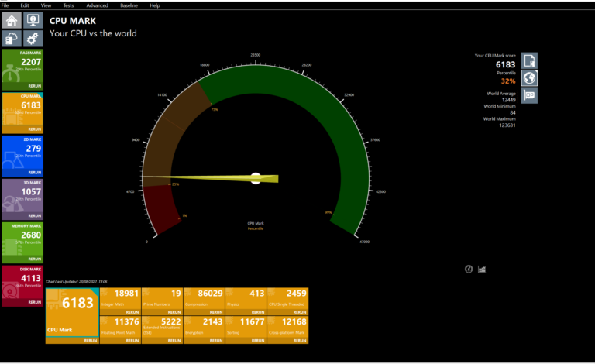Open the Advanced menu

(x=97, y=5)
